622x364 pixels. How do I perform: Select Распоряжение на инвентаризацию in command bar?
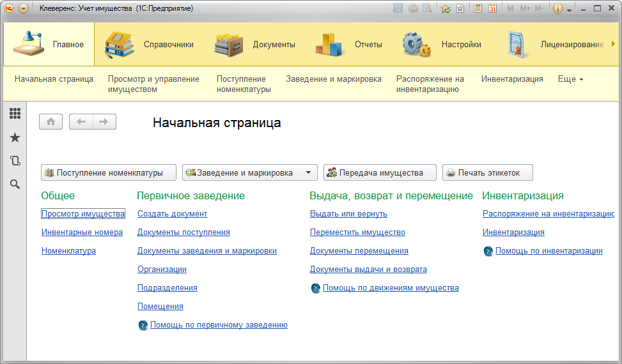(430, 84)
